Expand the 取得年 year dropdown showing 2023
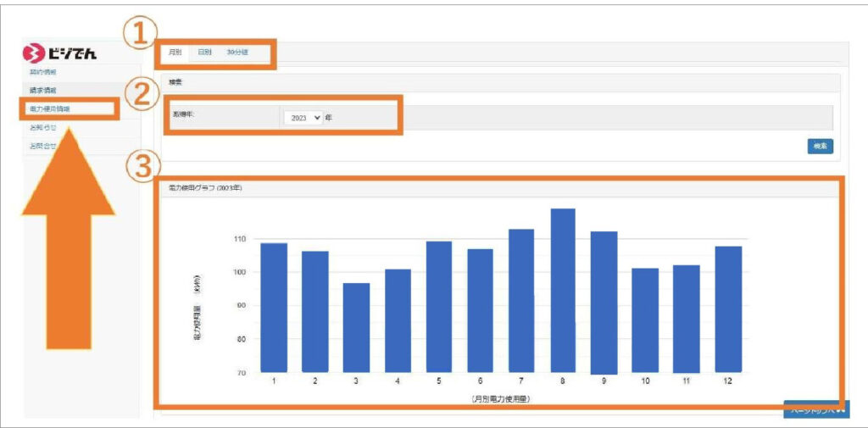Viewport: 868px width, 428px height. (304, 118)
